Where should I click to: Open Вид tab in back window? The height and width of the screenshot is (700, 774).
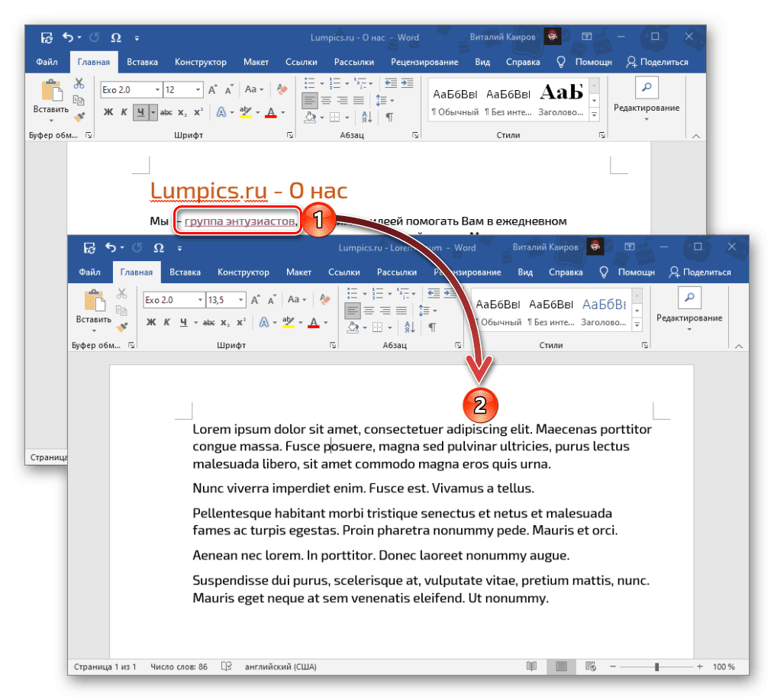coord(482,62)
